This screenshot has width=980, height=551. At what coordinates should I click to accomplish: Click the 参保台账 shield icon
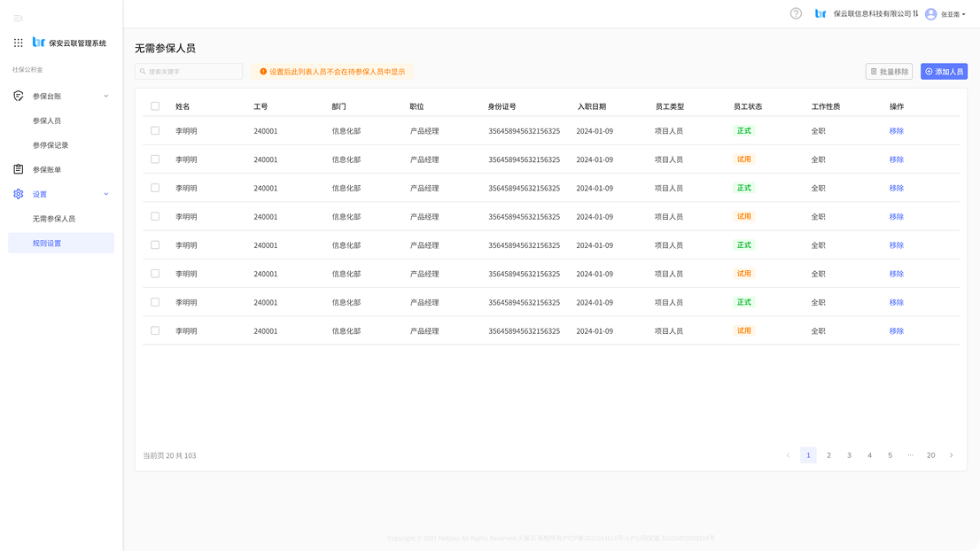[18, 96]
